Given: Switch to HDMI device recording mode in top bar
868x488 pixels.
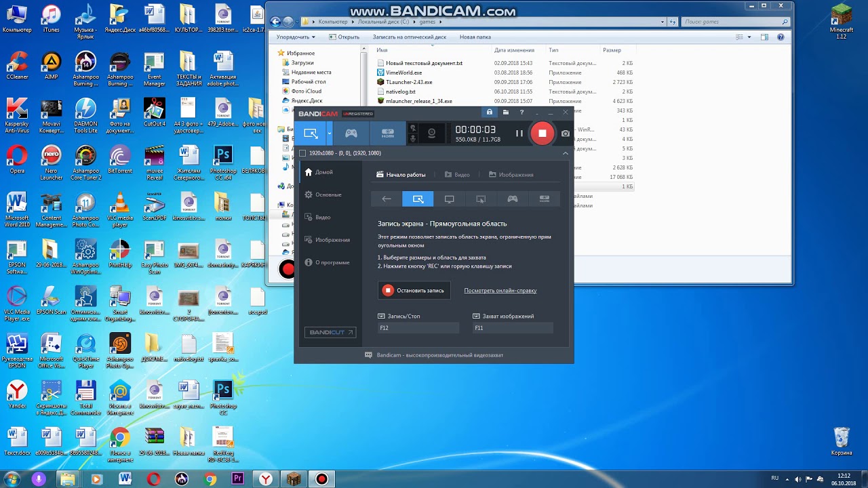Looking at the screenshot, I should [x=387, y=134].
